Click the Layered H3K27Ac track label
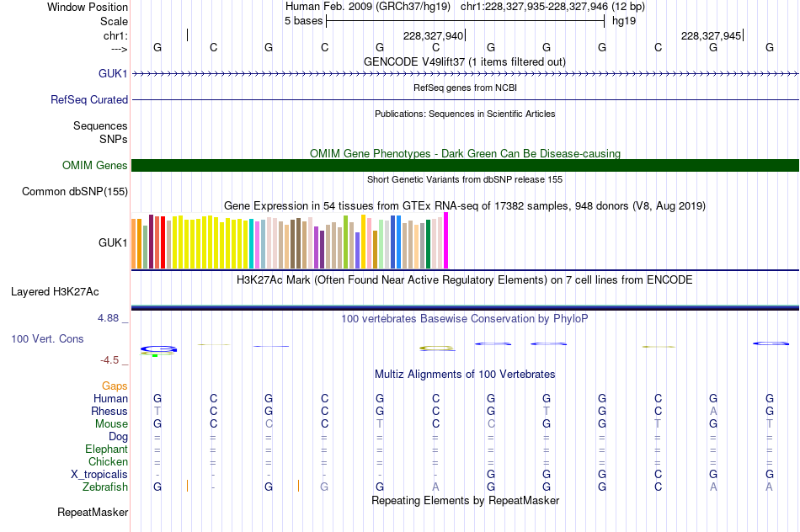This screenshot has height=532, width=800. (x=55, y=292)
